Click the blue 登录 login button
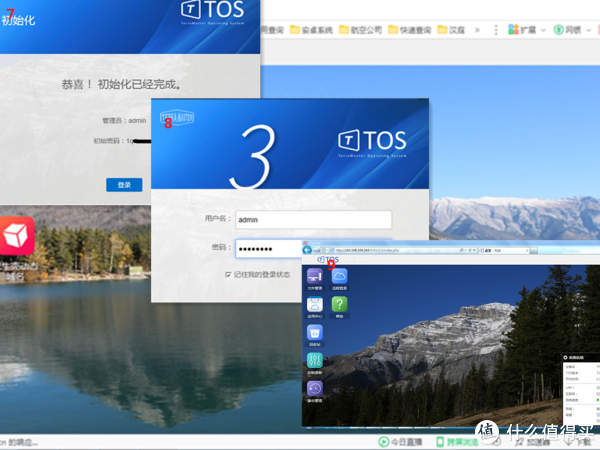 coord(124,185)
